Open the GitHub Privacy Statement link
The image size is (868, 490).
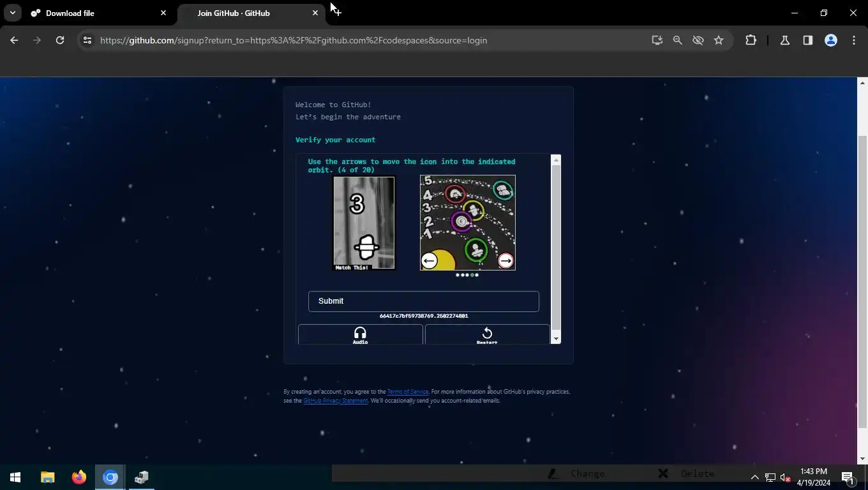[336, 401]
